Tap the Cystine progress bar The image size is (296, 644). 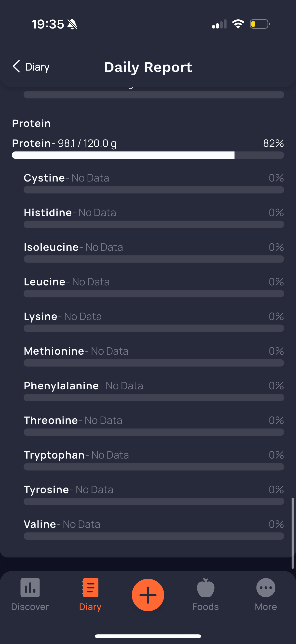[x=154, y=190]
